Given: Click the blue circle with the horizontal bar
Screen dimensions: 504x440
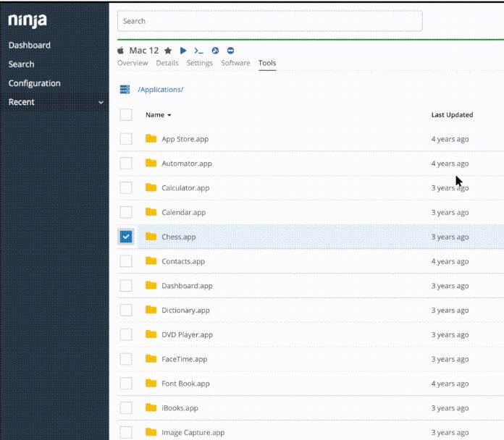Looking at the screenshot, I should [230, 51].
